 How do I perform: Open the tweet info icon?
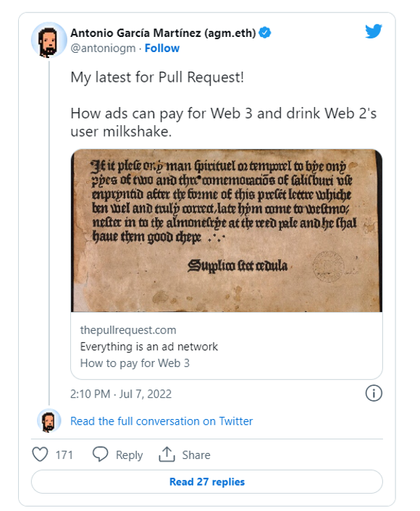[374, 393]
